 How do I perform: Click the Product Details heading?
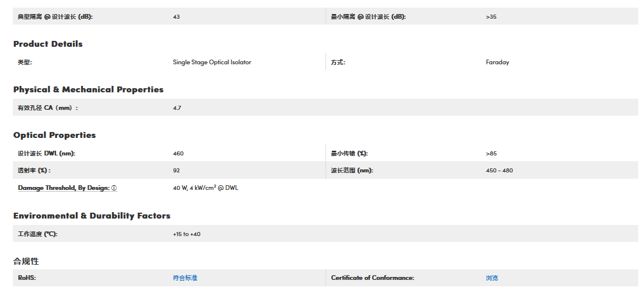pyautogui.click(x=48, y=44)
